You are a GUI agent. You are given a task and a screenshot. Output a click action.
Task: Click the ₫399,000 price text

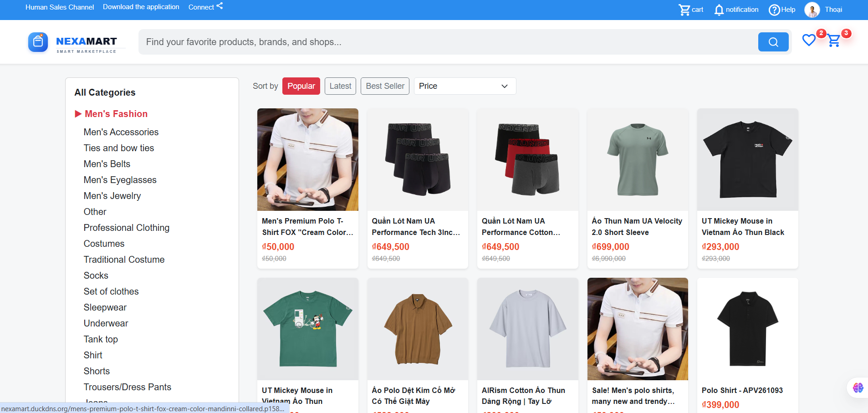720,405
